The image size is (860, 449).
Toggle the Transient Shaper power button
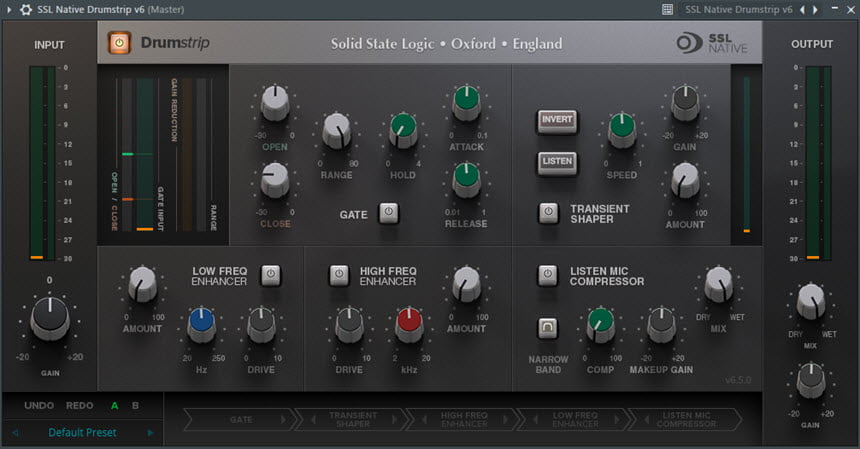pos(548,213)
